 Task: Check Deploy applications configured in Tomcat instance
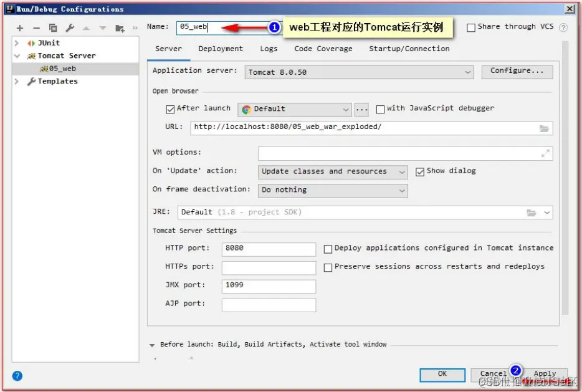point(328,249)
